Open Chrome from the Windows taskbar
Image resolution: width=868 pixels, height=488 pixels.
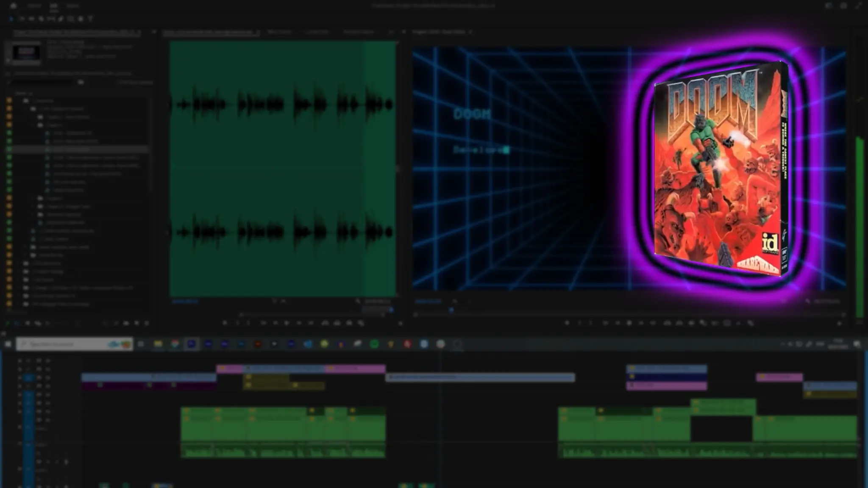pyautogui.click(x=175, y=344)
